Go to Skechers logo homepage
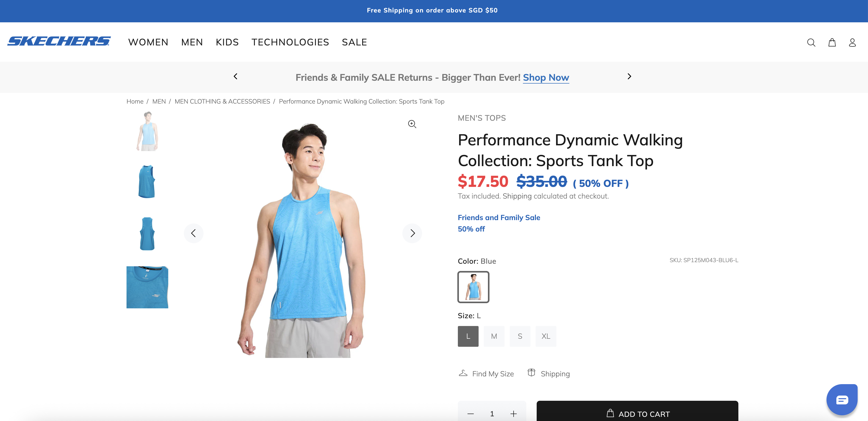 point(59,41)
